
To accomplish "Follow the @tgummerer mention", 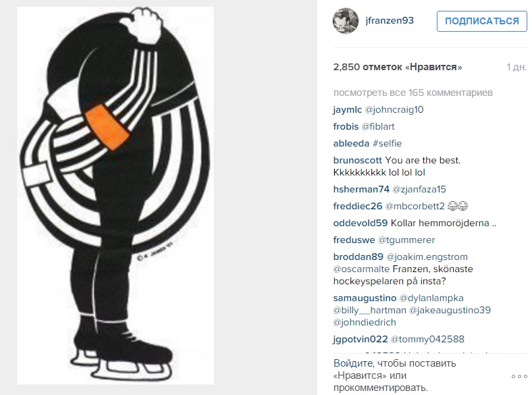I will [406, 240].
